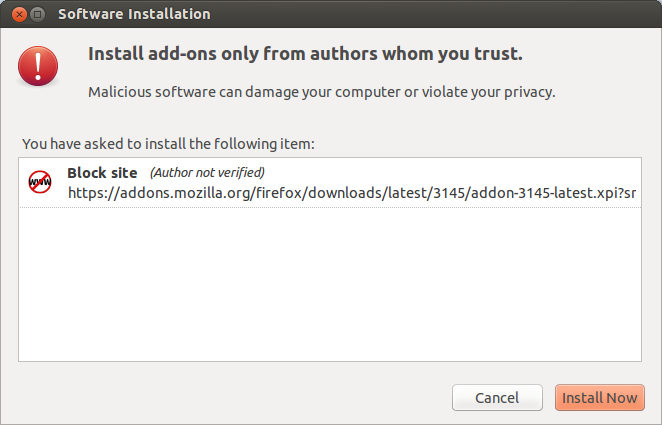Click the Malicious software can damage warning text

[x=322, y=92]
